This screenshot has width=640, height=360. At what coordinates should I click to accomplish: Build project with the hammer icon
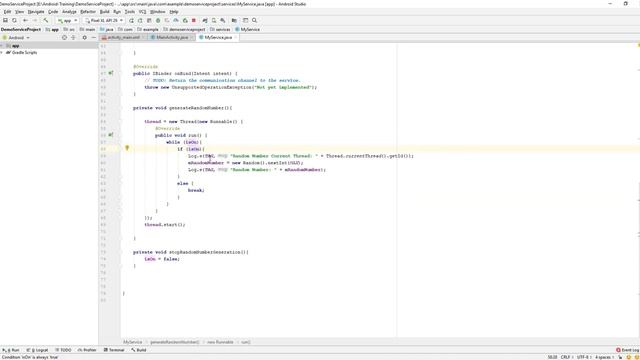[x=46, y=20]
